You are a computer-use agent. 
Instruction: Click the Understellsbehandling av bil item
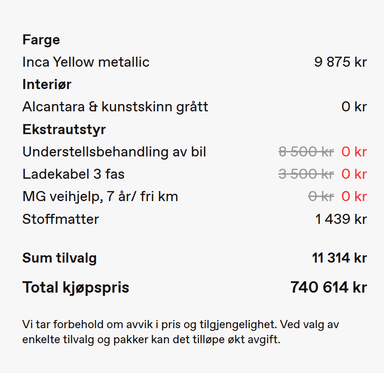tap(114, 152)
